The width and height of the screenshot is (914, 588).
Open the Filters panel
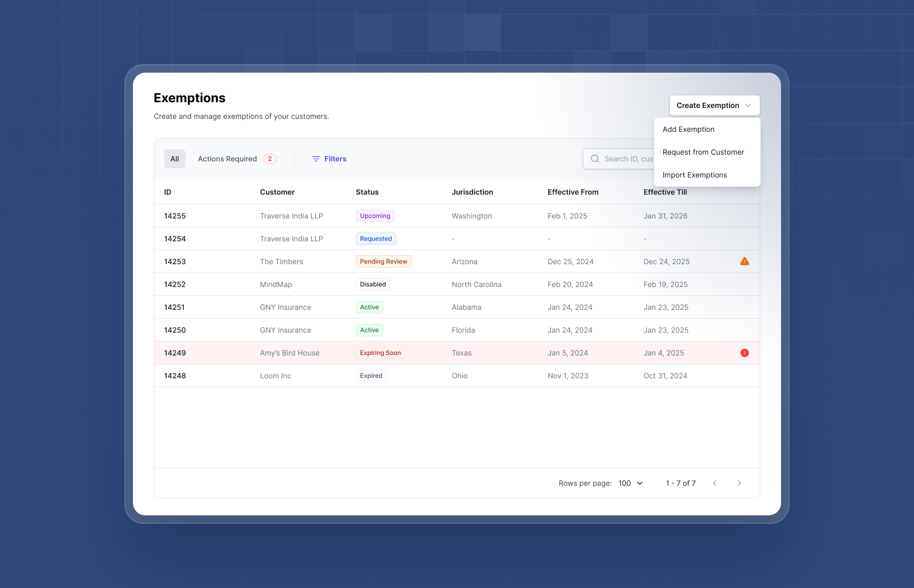(329, 159)
